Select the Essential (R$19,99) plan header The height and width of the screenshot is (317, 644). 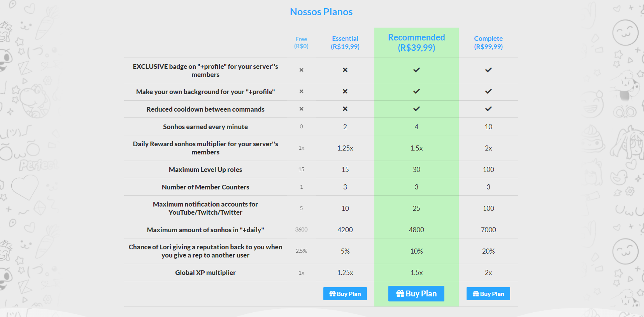(x=345, y=42)
